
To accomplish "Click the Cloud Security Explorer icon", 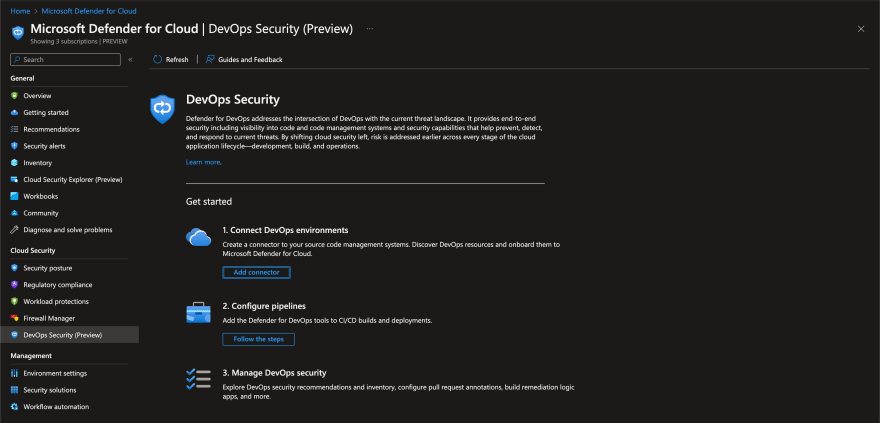I will coord(15,180).
